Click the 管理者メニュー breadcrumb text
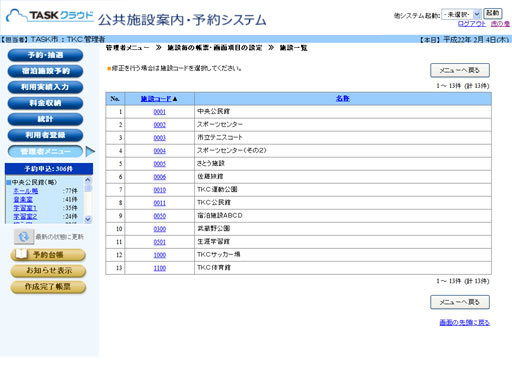Screen dimensions: 512x384 click(x=128, y=48)
